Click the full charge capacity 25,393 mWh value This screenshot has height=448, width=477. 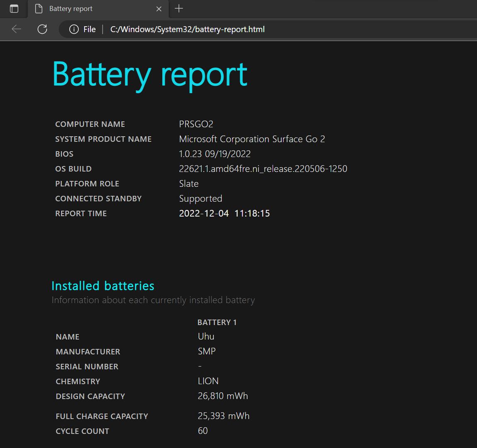(x=224, y=416)
